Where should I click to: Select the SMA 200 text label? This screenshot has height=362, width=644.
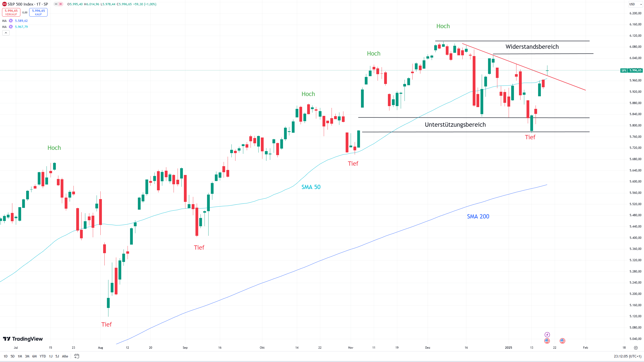(478, 216)
